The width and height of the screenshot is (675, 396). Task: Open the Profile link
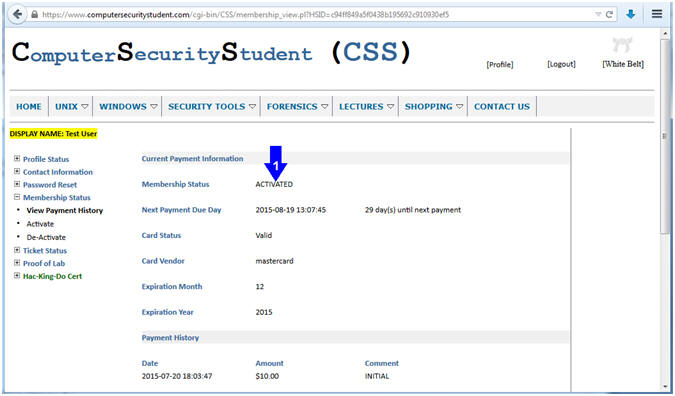point(500,65)
